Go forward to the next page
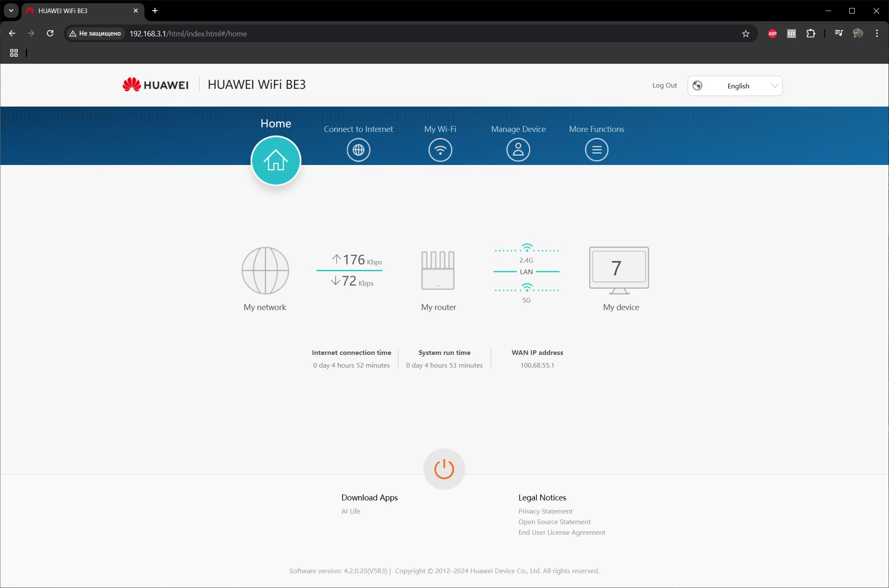The height and width of the screenshot is (588, 889). 31,33
